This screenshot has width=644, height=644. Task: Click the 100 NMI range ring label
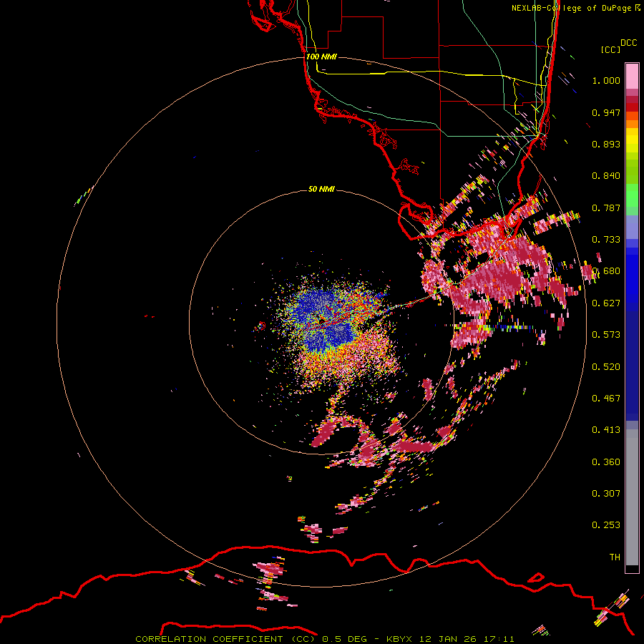pos(321,57)
